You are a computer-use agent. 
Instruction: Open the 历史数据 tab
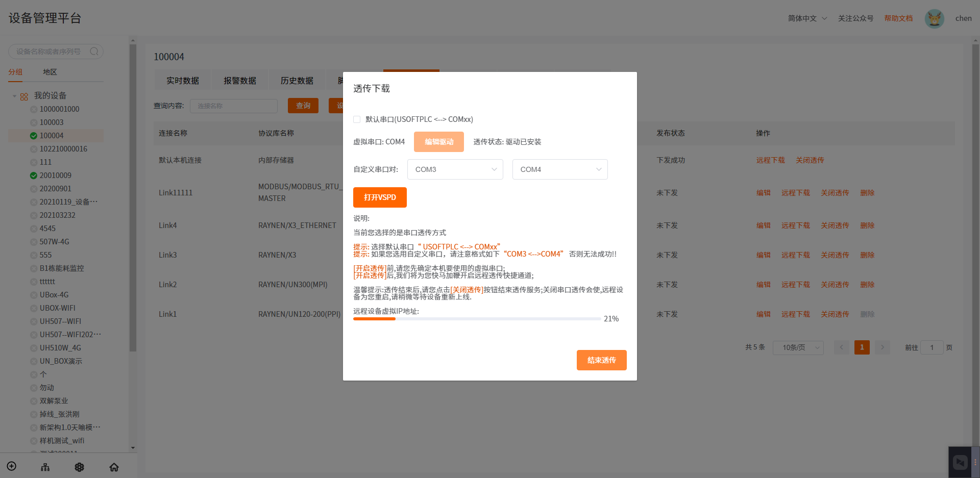[297, 81]
